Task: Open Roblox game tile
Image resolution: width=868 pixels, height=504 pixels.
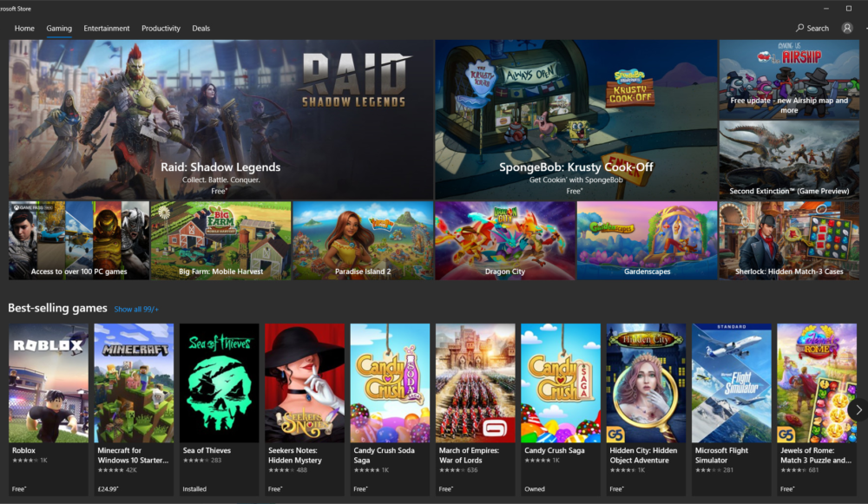Action: (48, 409)
